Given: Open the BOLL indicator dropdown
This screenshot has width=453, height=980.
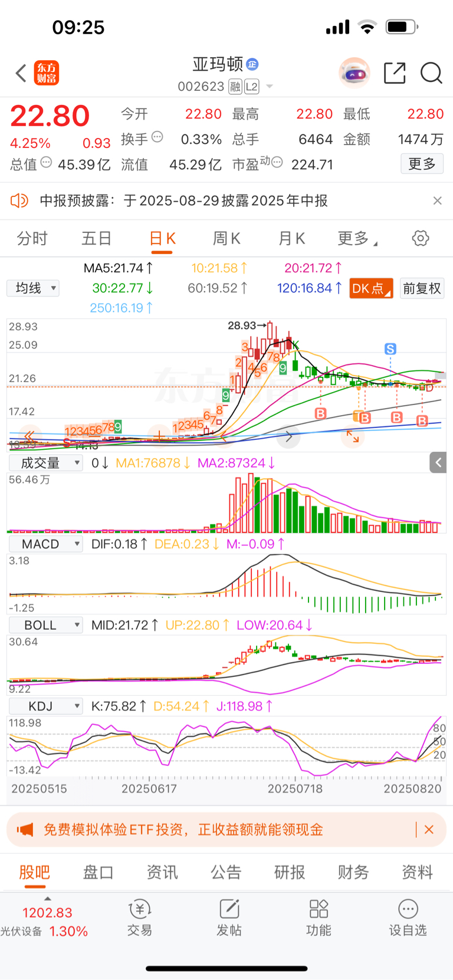Looking at the screenshot, I should 45,625.
